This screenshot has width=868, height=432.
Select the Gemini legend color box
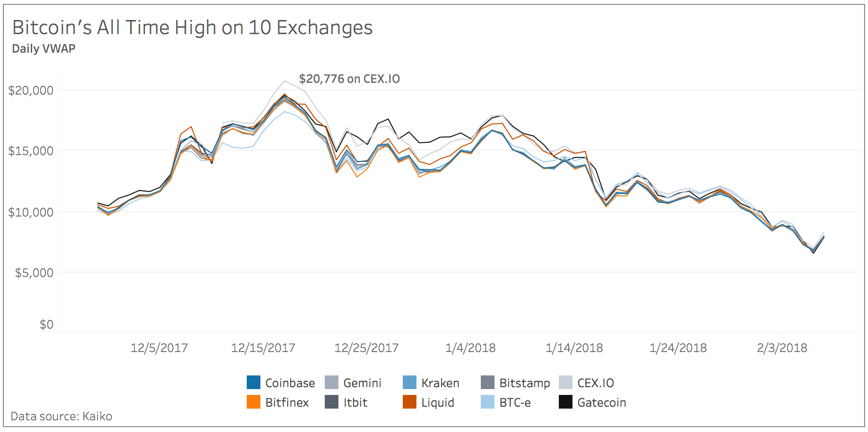332,383
